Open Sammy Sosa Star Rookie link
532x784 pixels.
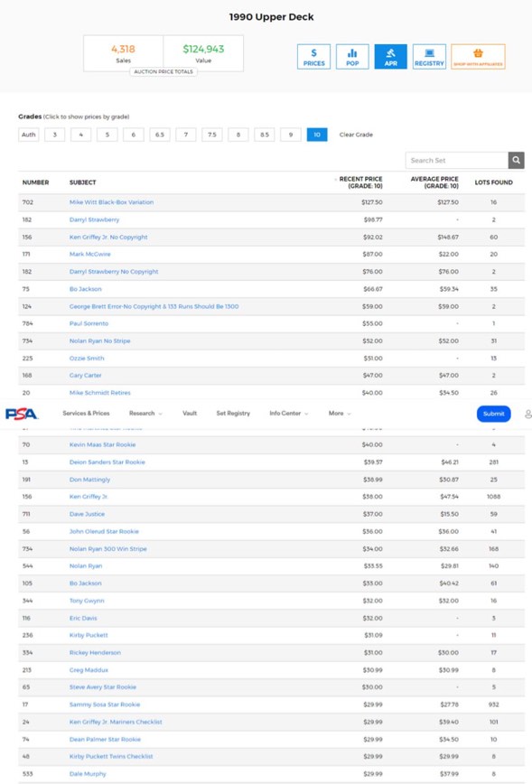(x=105, y=705)
